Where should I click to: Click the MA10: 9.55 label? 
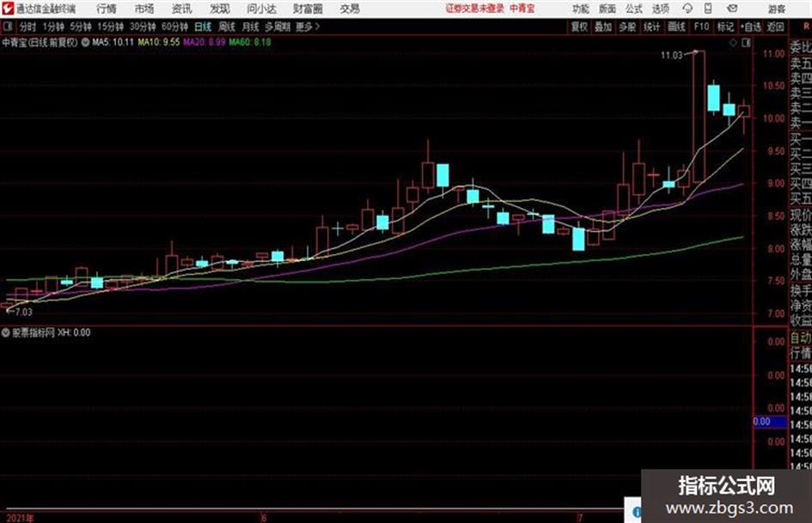[x=159, y=42]
